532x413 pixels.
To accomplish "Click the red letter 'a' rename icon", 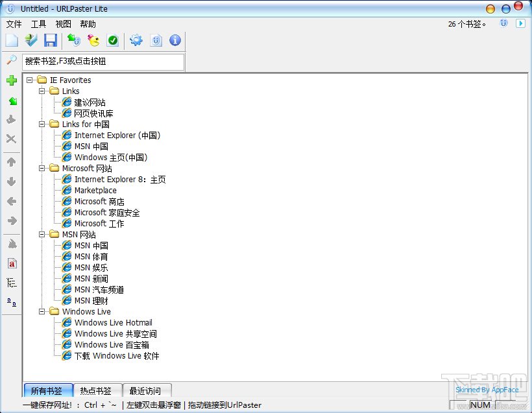I will coord(12,263).
